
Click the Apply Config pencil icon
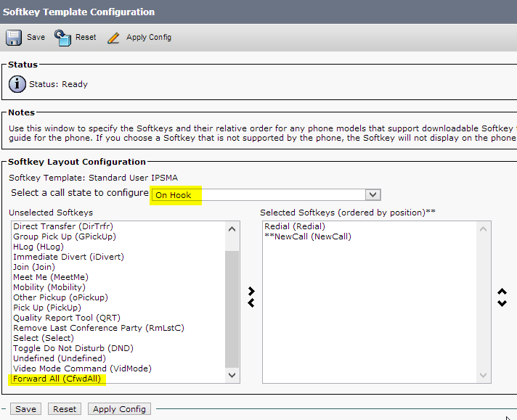pyautogui.click(x=113, y=38)
